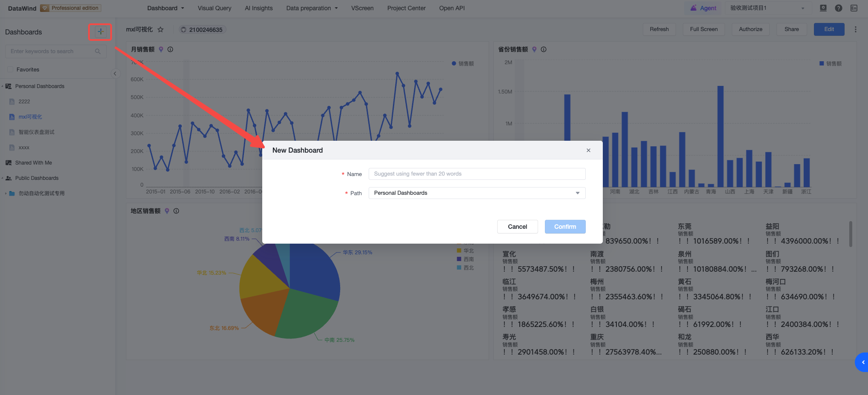Close the New Dashboard dialog
Screen dimensions: 868x395
[x=588, y=150]
